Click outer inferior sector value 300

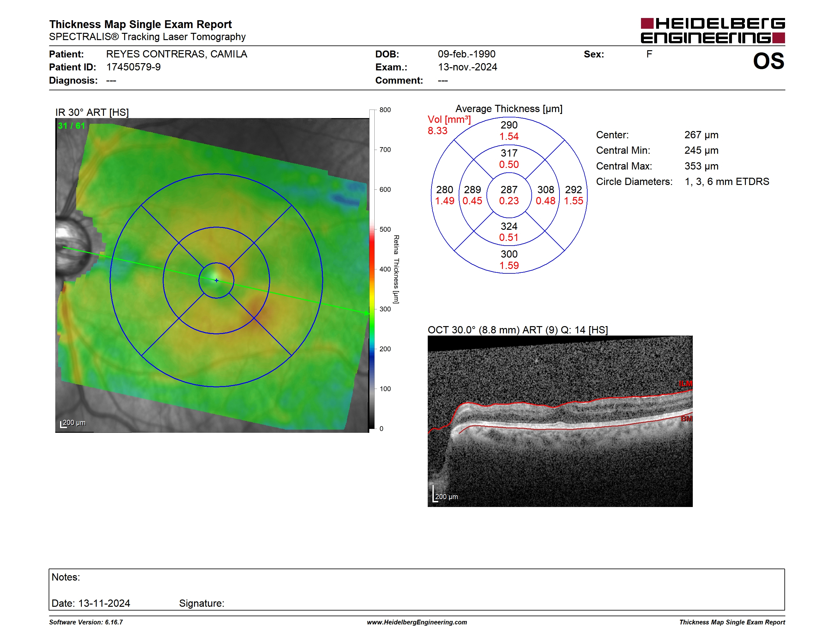click(509, 254)
